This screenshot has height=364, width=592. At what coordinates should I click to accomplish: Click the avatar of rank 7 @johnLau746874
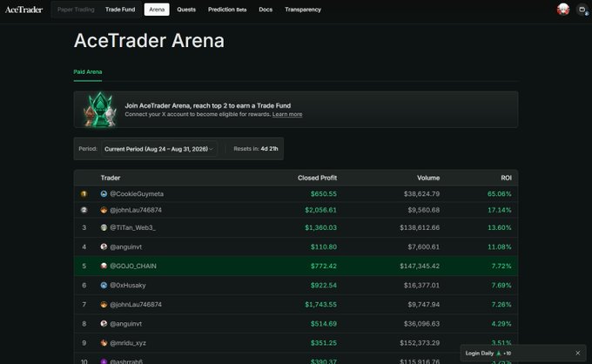(x=104, y=304)
